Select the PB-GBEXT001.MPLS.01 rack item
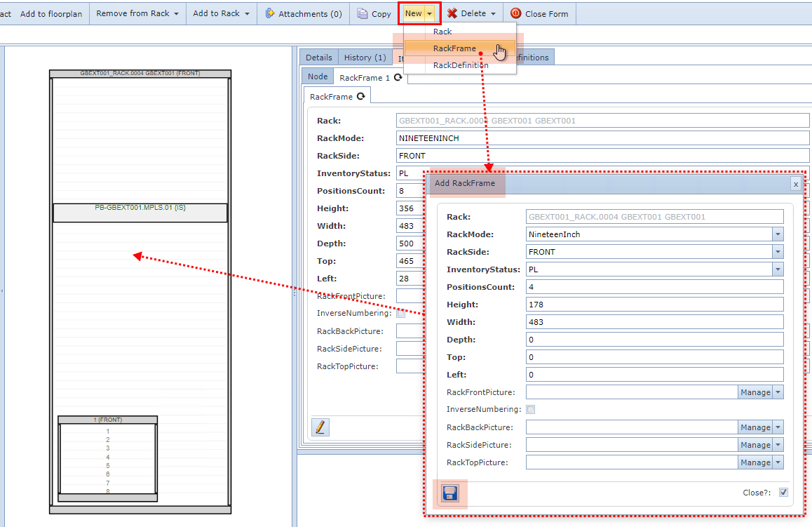 [140, 208]
